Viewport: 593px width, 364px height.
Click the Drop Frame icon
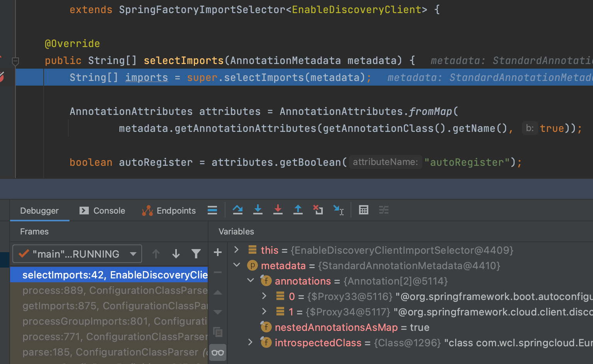[x=318, y=210]
